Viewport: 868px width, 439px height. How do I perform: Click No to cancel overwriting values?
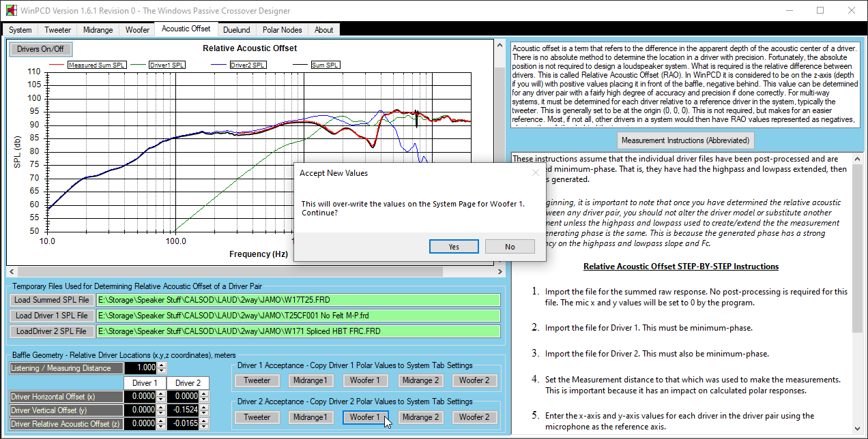[510, 247]
